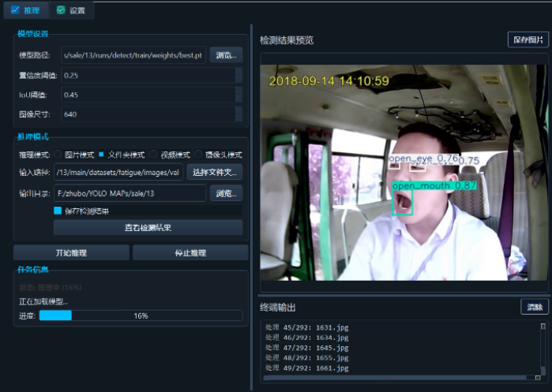The height and width of the screenshot is (392, 552).
Task: Increase the confidence threshold with up arrow
Action: [x=239, y=71]
